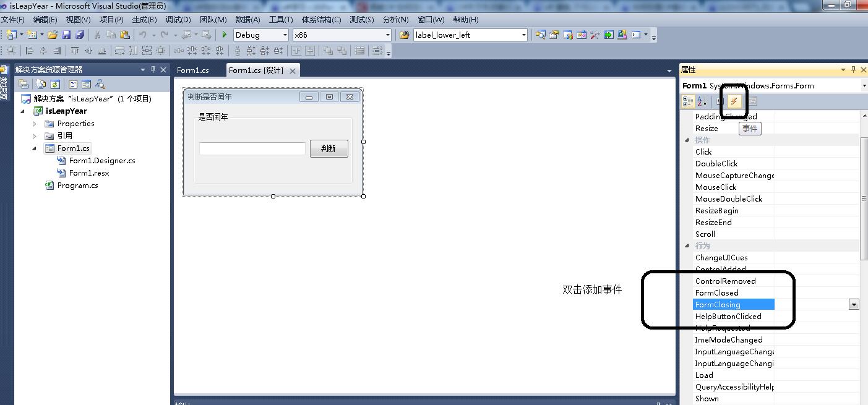
Task: Click View Class Diagram icon in Solution Explorer
Action: 100,84
